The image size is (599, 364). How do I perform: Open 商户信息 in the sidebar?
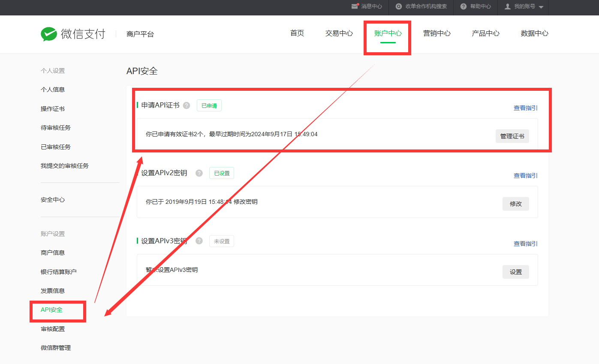[x=53, y=253]
